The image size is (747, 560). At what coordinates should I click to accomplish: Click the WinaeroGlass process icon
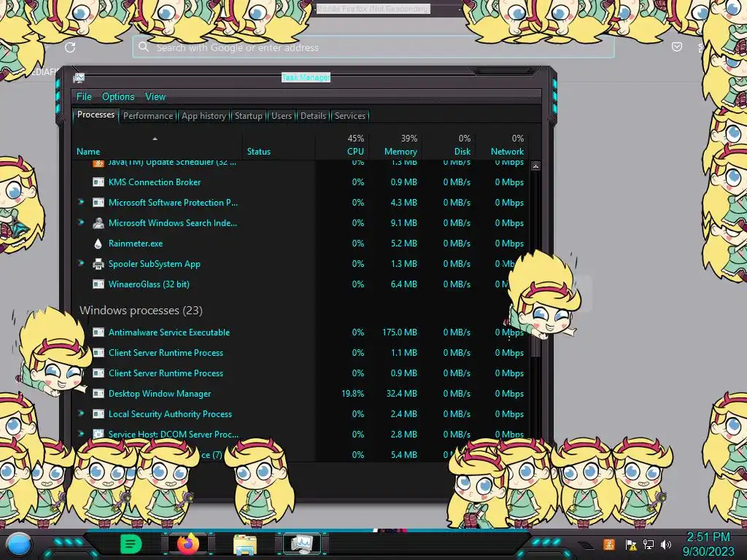point(98,284)
